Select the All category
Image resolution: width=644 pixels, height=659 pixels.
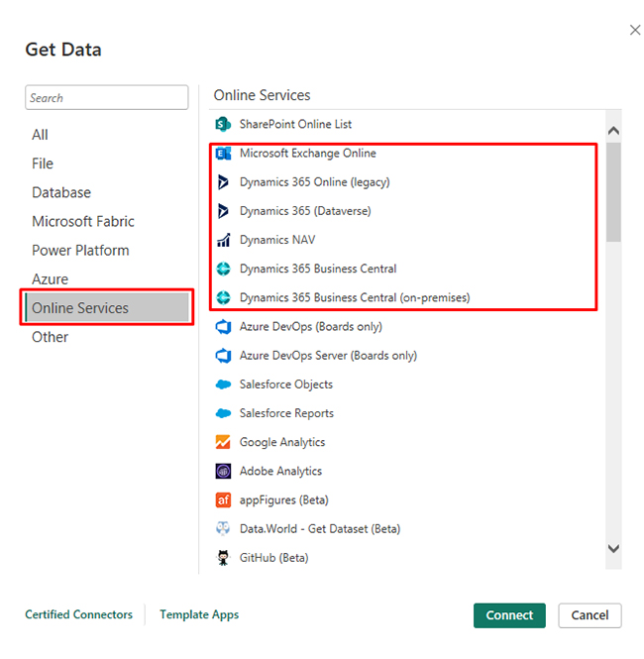(40, 135)
